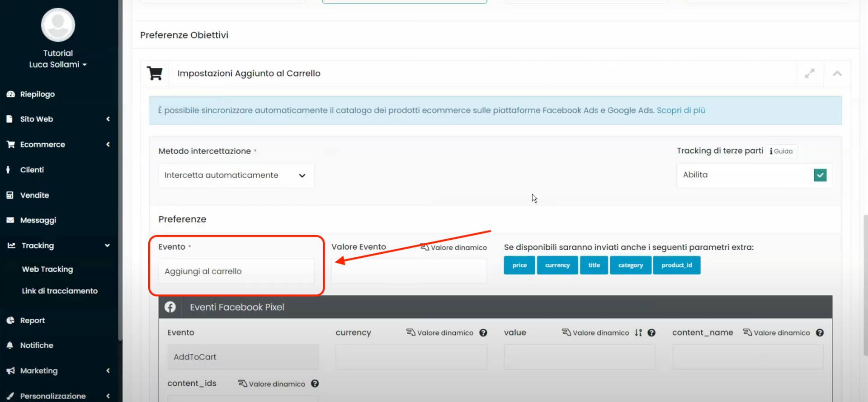
Task: Click the Riepilogo dashboard icon
Action: pos(10,94)
